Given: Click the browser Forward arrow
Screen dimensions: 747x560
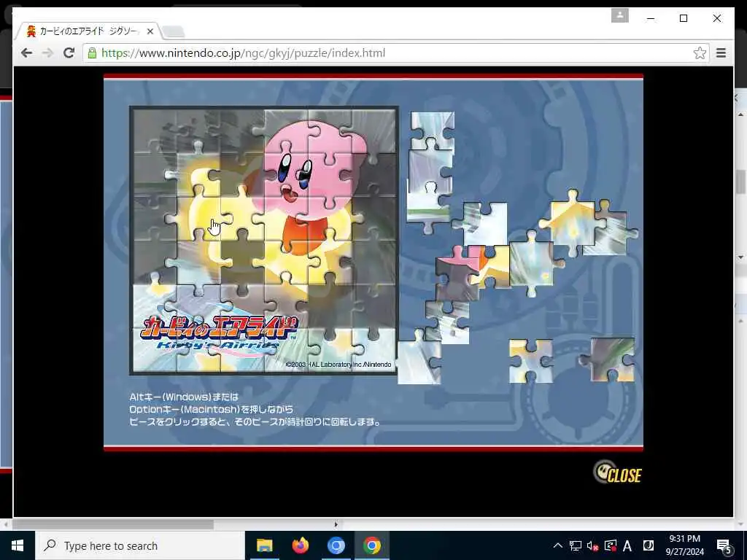Looking at the screenshot, I should [x=47, y=52].
